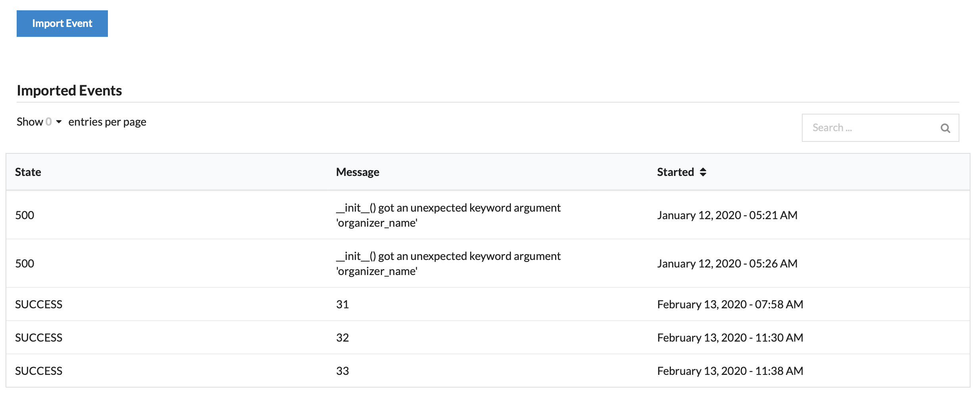Click the State column header

(28, 172)
